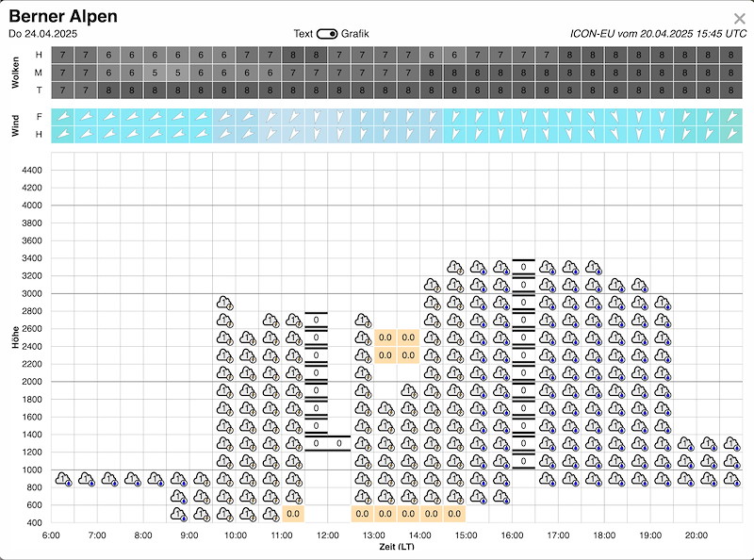Viewport: 754px width, 560px height.
Task: Click the 4000 label on the height axis
Action: (32, 206)
